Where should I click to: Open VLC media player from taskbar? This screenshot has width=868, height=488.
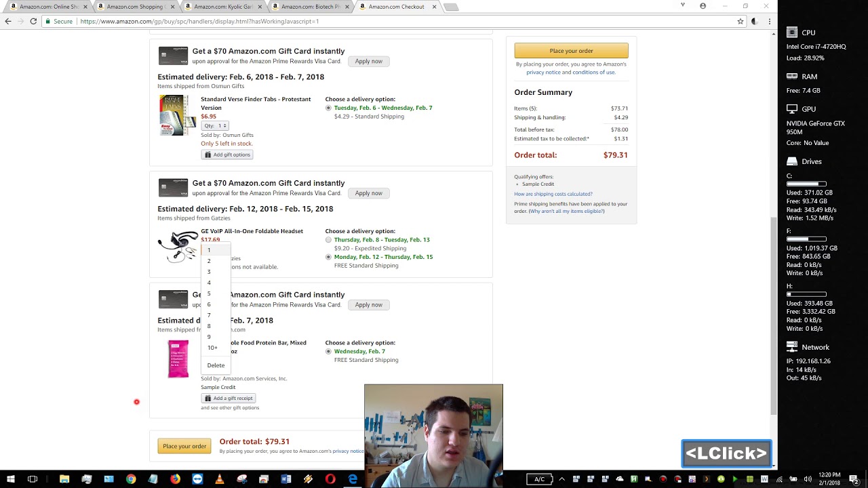[x=219, y=479]
